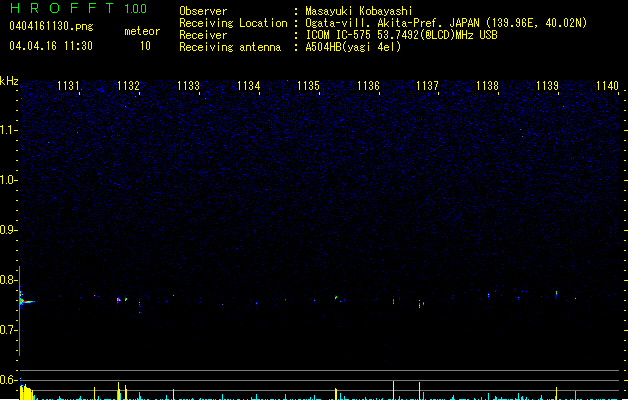
Task: Click the meteor count value 10
Action: pos(145,46)
